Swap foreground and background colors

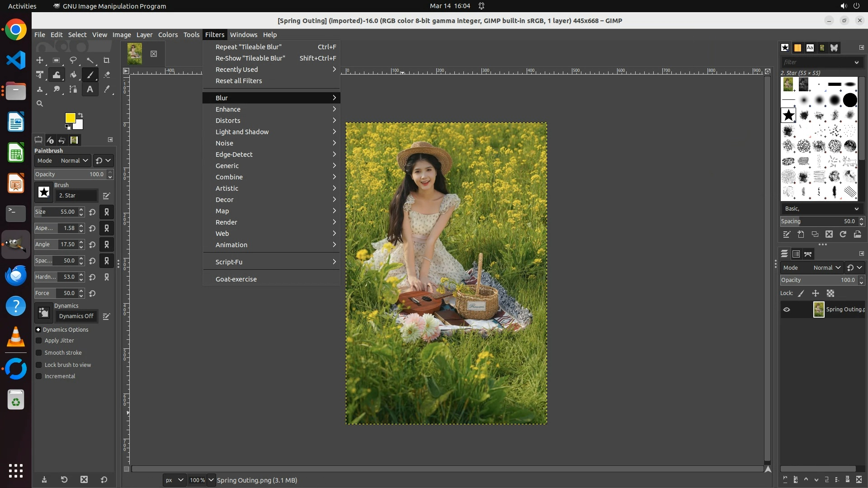pyautogui.click(x=80, y=115)
